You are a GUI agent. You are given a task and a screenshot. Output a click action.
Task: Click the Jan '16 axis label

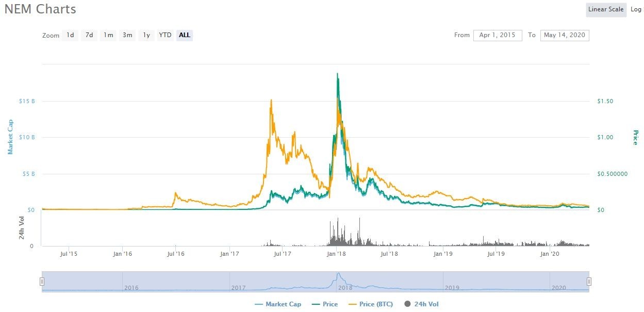(122, 254)
